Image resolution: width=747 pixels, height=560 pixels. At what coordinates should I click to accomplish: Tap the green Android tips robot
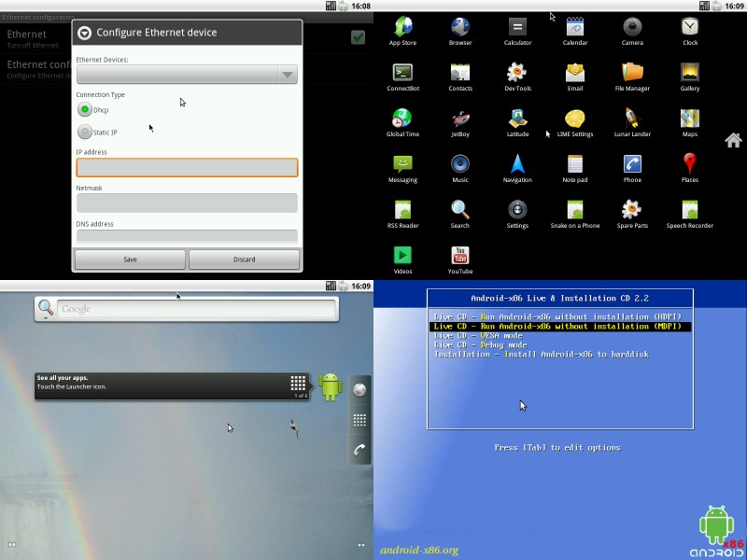pos(331,386)
